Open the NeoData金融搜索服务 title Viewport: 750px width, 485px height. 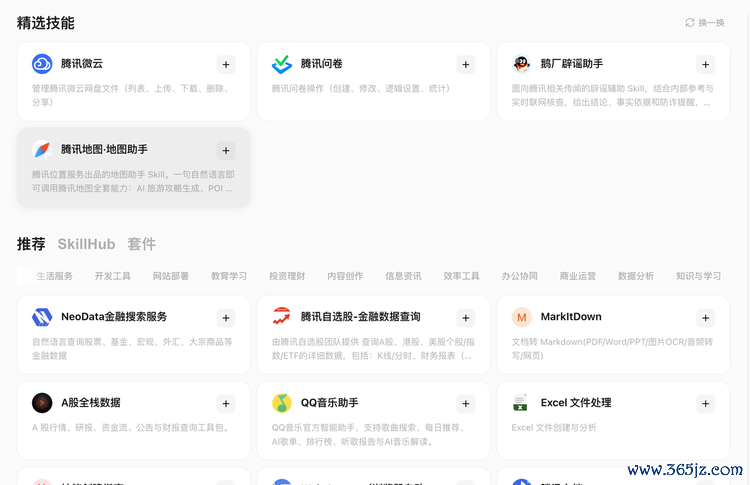(x=114, y=317)
